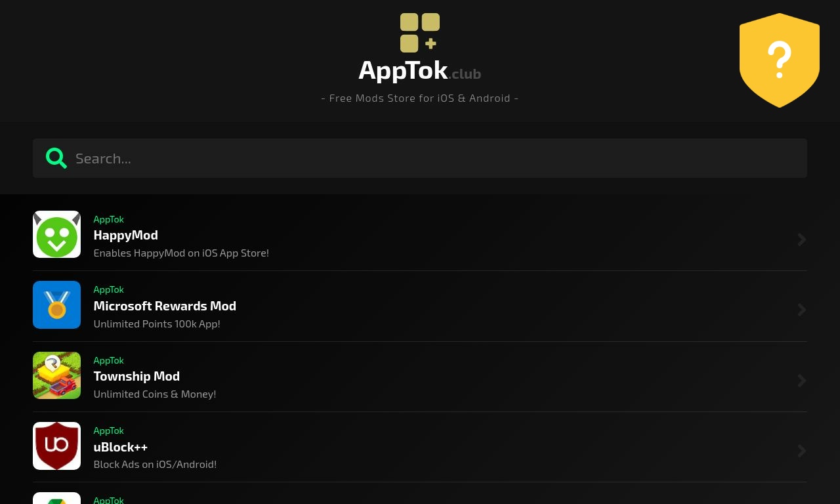Open Township Mod details with its chevron
The width and height of the screenshot is (840, 504).
pyautogui.click(x=801, y=380)
